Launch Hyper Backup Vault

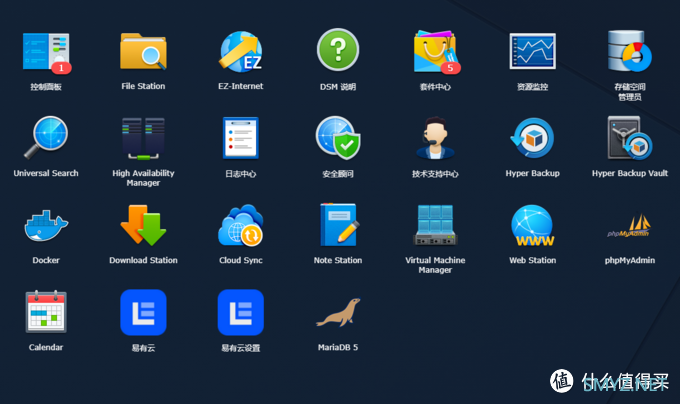630,138
